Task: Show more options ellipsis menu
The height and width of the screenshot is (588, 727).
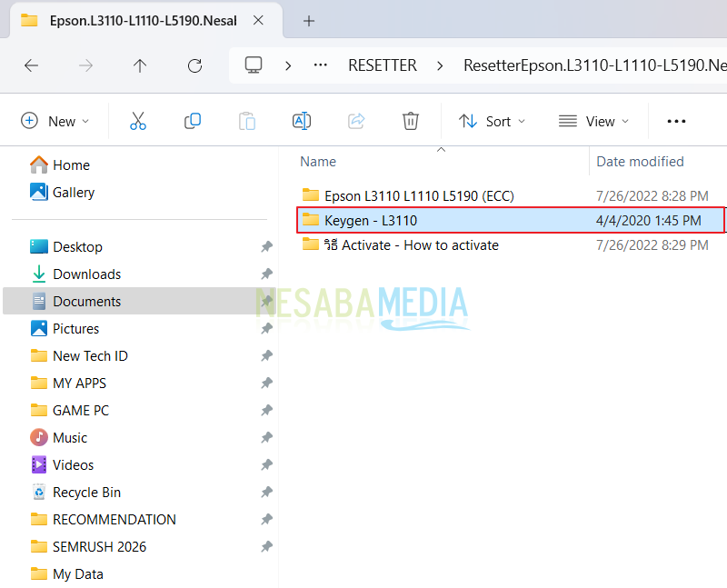Action: [676, 121]
